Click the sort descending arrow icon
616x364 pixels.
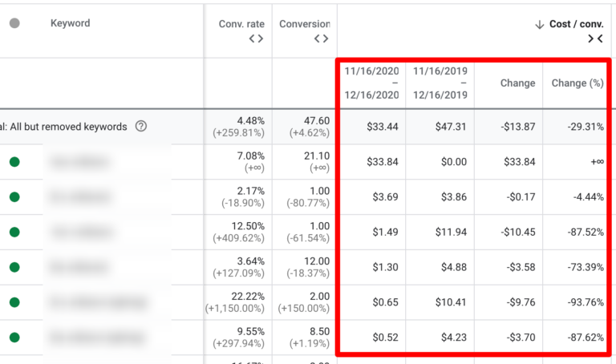540,24
